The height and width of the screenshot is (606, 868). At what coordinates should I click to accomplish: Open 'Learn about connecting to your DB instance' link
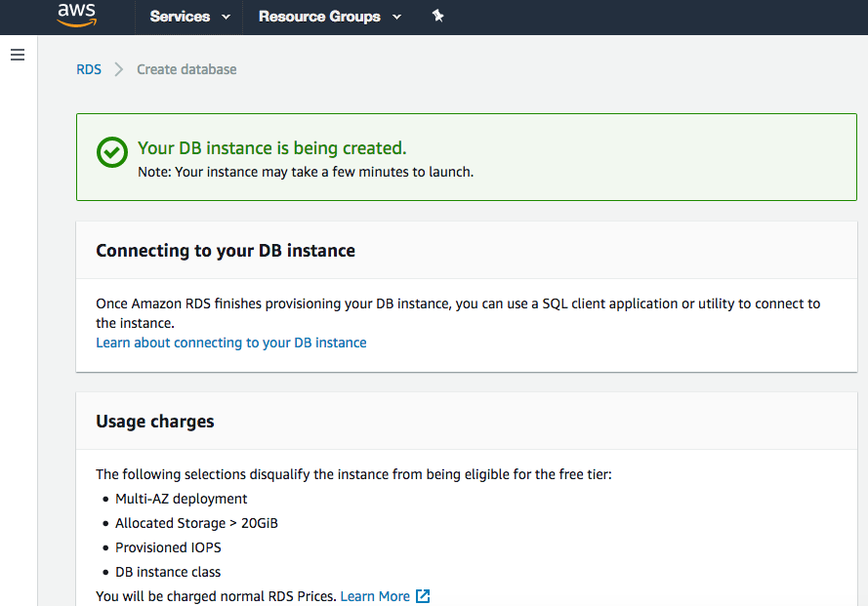click(231, 343)
